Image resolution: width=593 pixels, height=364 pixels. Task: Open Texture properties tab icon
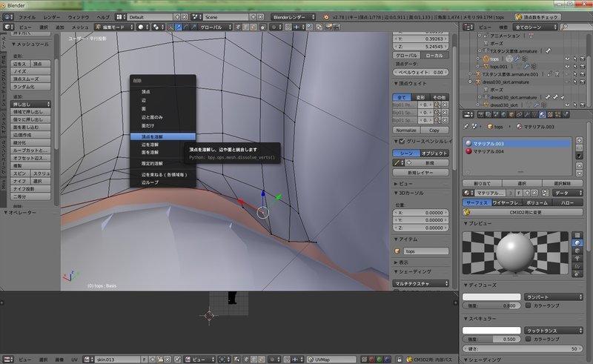point(550,115)
